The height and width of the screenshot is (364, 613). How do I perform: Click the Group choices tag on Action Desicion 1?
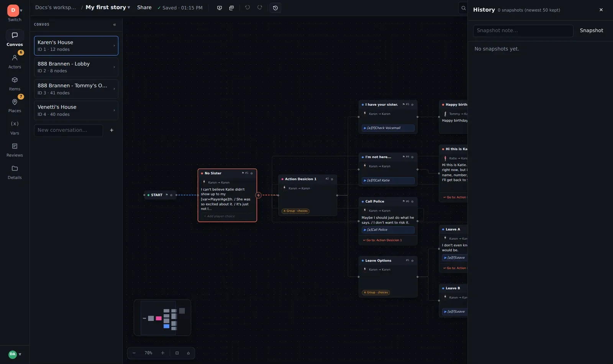(x=295, y=211)
